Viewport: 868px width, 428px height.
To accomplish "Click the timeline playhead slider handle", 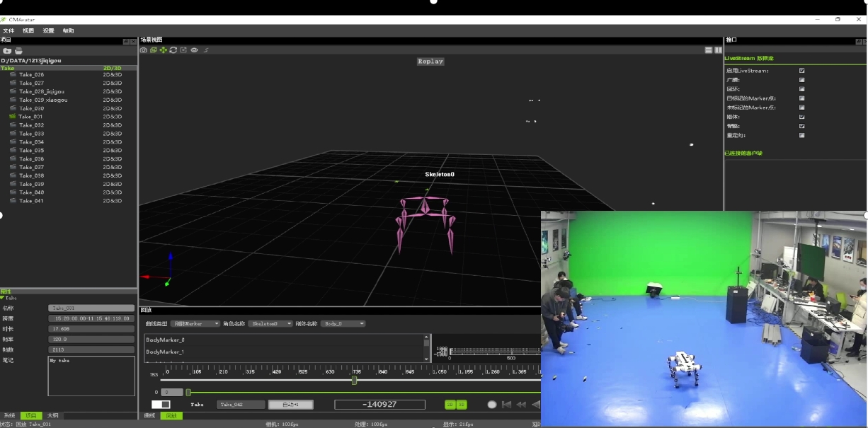I will tap(354, 381).
